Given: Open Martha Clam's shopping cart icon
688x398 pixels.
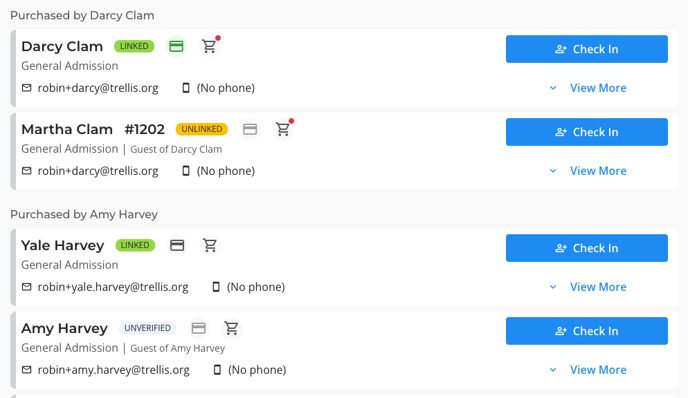Looking at the screenshot, I should coord(283,129).
